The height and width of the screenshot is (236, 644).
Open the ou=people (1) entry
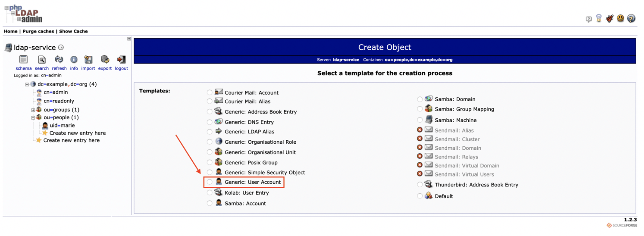[x=61, y=117]
